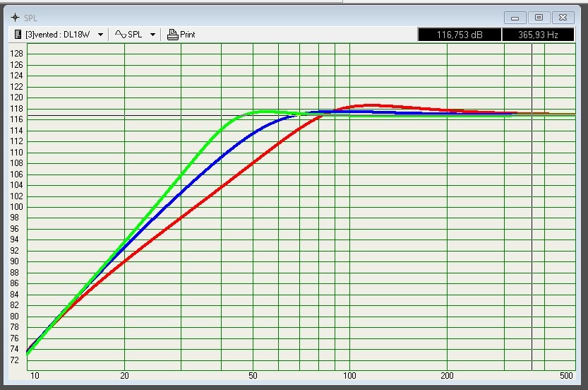Click the 50 Hz frequency axis label
The width and height of the screenshot is (588, 390).
click(x=253, y=375)
